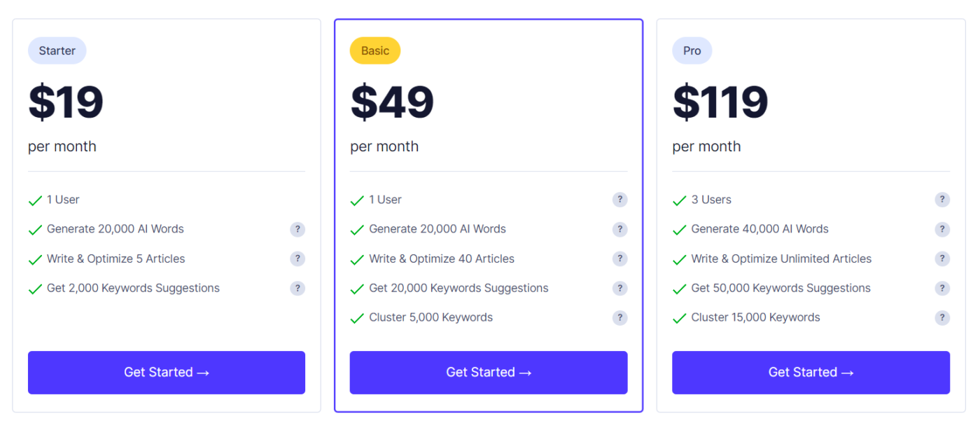Click the green checkmark beside Cluster 5,000 Keywords
This screenshot has height=421, width=980.
tap(357, 319)
